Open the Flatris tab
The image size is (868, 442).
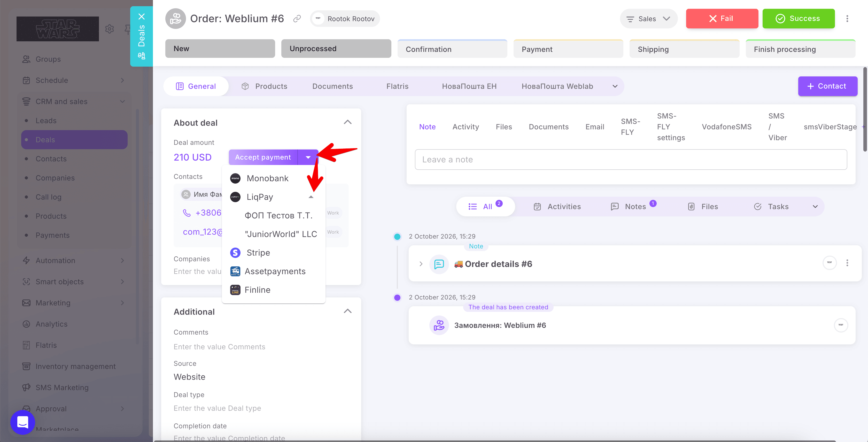click(397, 86)
